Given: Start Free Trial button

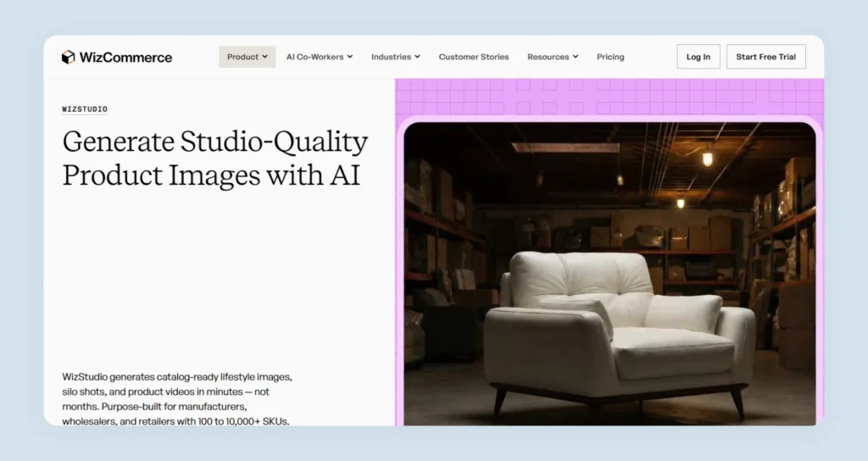Looking at the screenshot, I should point(765,57).
